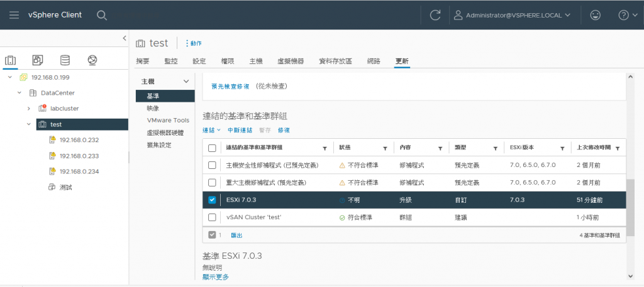Toggle the select-all header checkbox
The width and height of the screenshot is (644, 287).
[212, 148]
